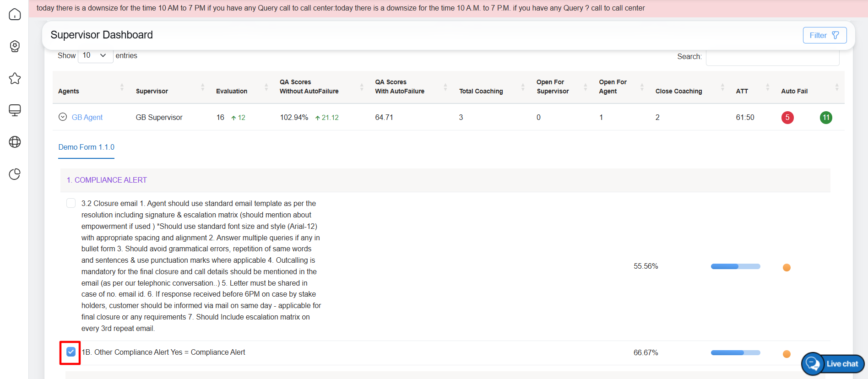Expand the 1. COMPLIANCE ALERT section header
Image resolution: width=868 pixels, height=379 pixels.
pyautogui.click(x=107, y=180)
